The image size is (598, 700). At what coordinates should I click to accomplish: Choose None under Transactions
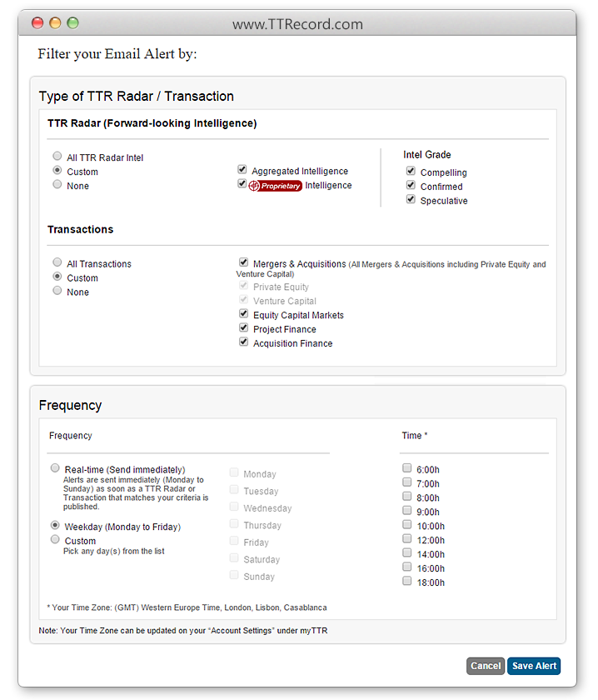[57, 291]
